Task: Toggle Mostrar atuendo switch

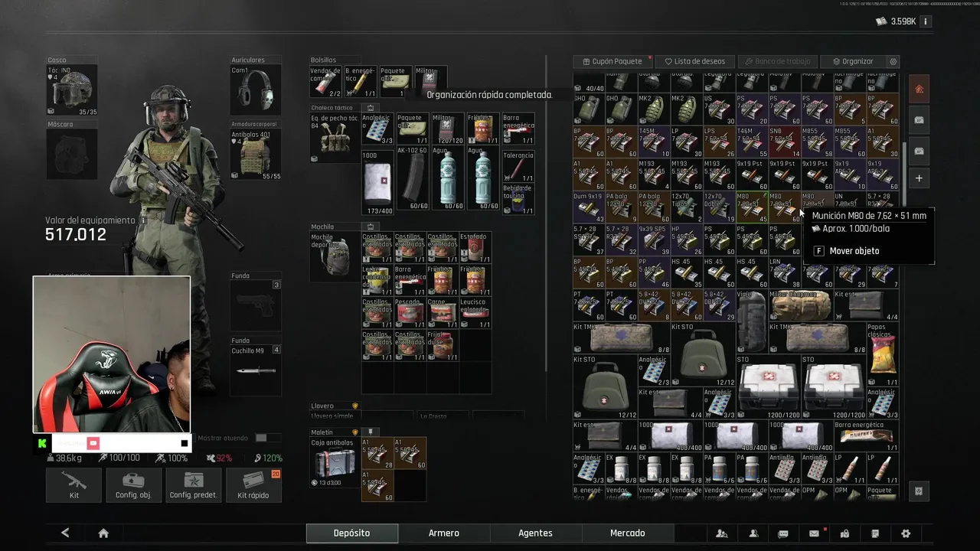Action: pyautogui.click(x=266, y=438)
